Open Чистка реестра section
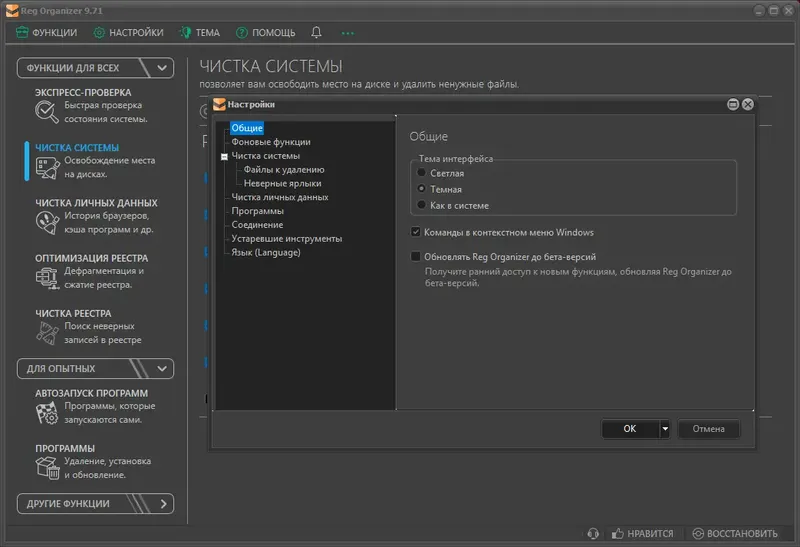This screenshot has width=800, height=547. [x=73, y=313]
